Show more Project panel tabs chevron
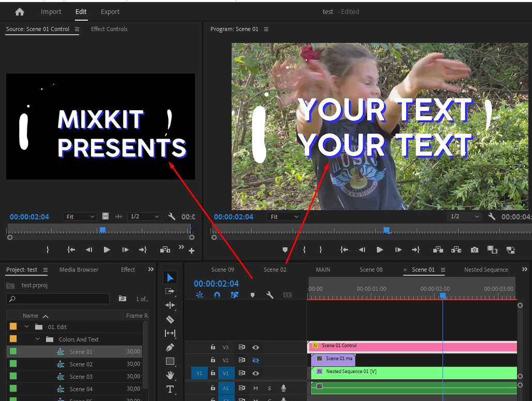Viewport: 532px width, 401px height. coord(150,269)
